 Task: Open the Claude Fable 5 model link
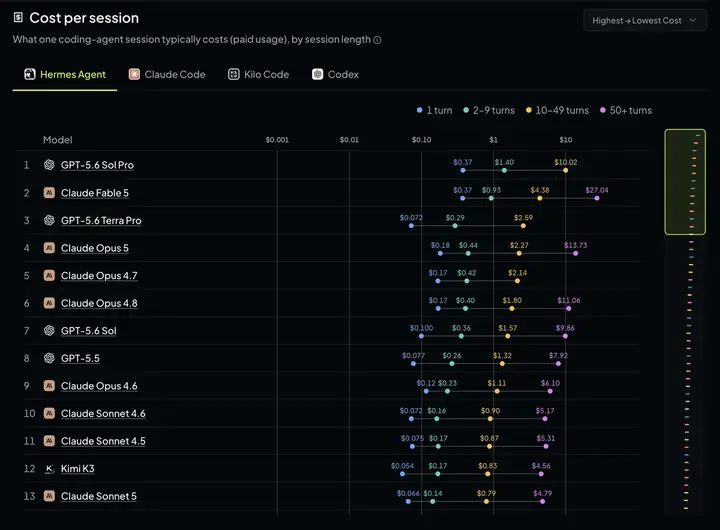pyautogui.click(x=95, y=193)
